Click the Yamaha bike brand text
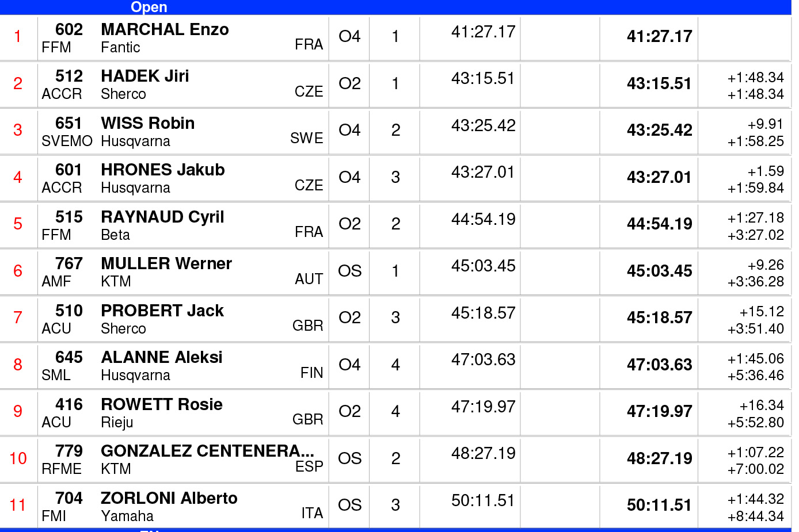The image size is (799, 532). 127,516
